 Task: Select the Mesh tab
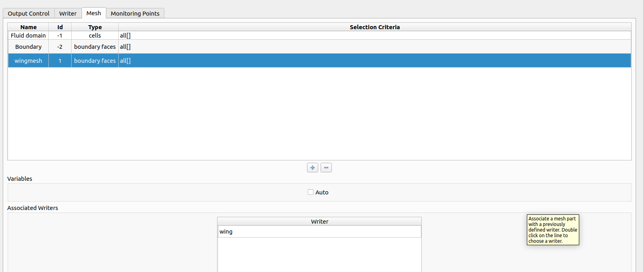[94, 13]
